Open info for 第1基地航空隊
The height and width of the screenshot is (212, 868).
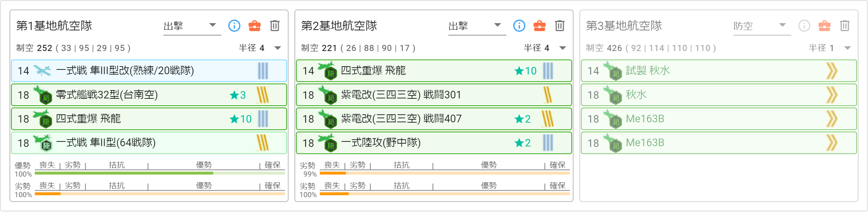[x=234, y=26]
